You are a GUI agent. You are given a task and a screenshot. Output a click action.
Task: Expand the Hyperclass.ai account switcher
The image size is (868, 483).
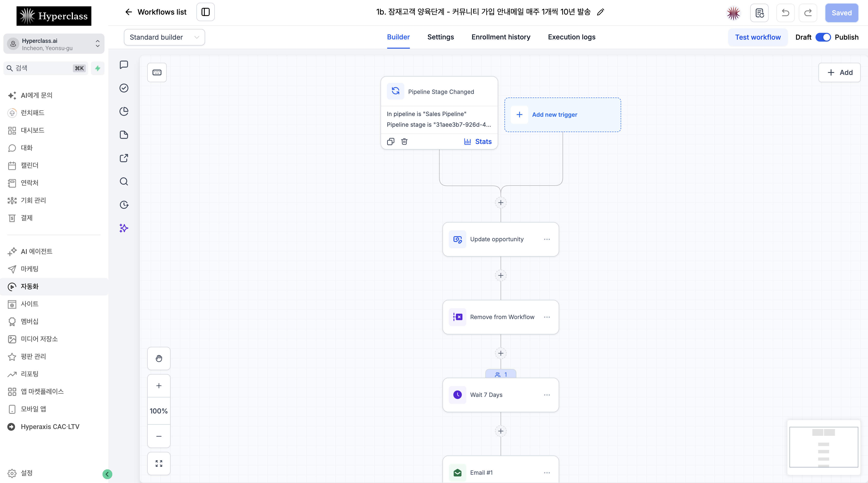tap(54, 44)
